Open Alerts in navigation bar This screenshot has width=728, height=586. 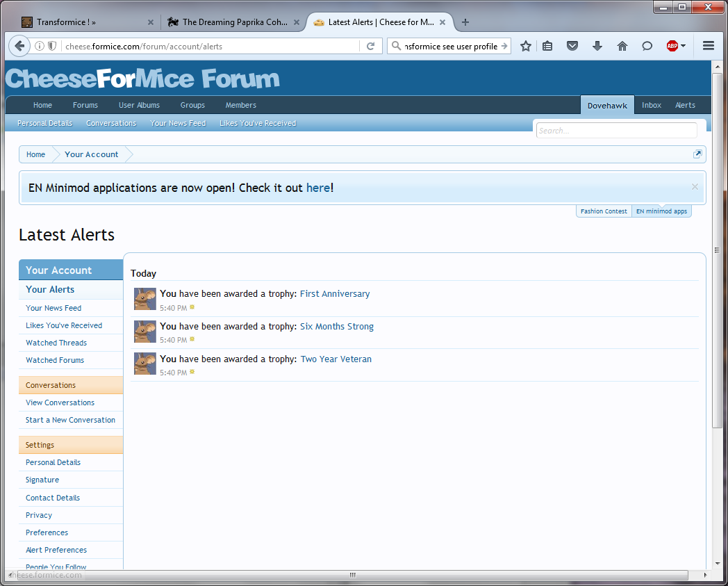pyautogui.click(x=685, y=105)
